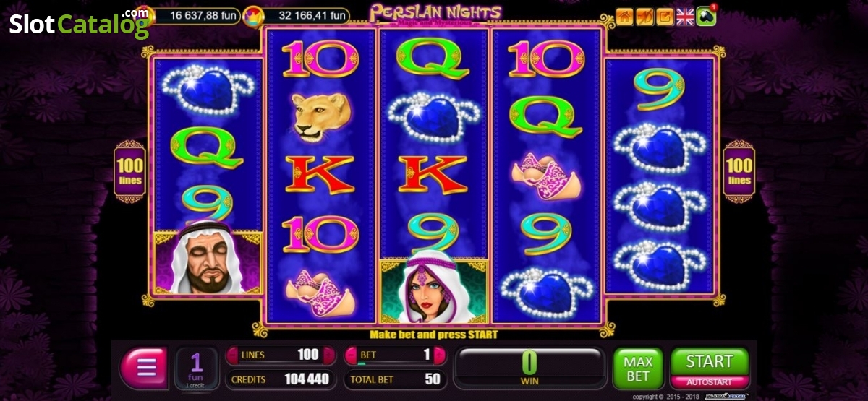Viewport: 868px width, 401px height.
Task: Spin the reels with START
Action: [x=709, y=361]
